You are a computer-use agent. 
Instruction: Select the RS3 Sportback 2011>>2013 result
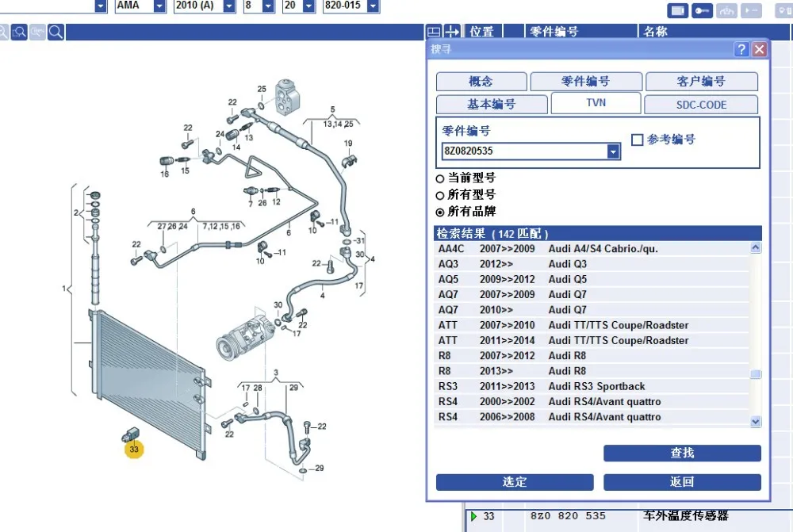point(592,386)
